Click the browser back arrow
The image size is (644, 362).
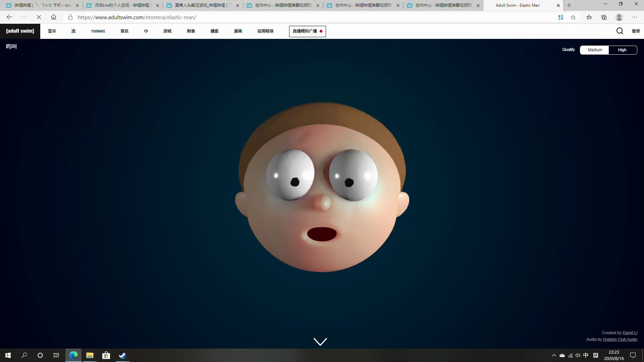coord(9,17)
